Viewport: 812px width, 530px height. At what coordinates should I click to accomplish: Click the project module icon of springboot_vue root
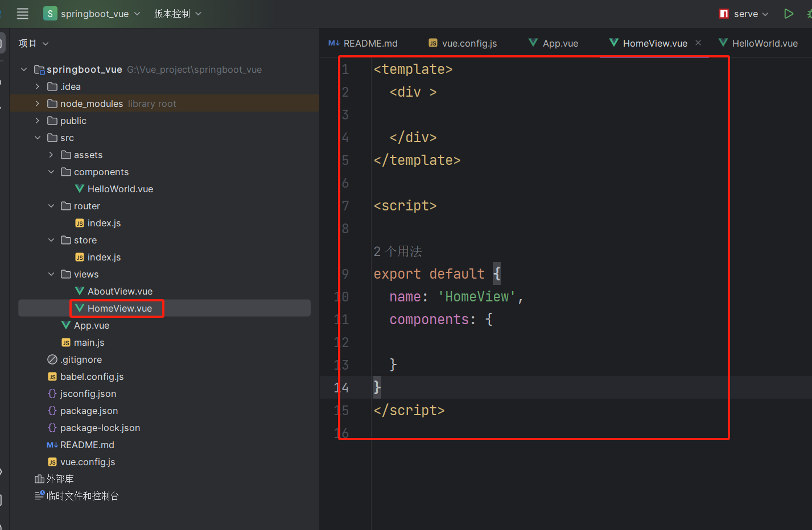[x=39, y=69]
